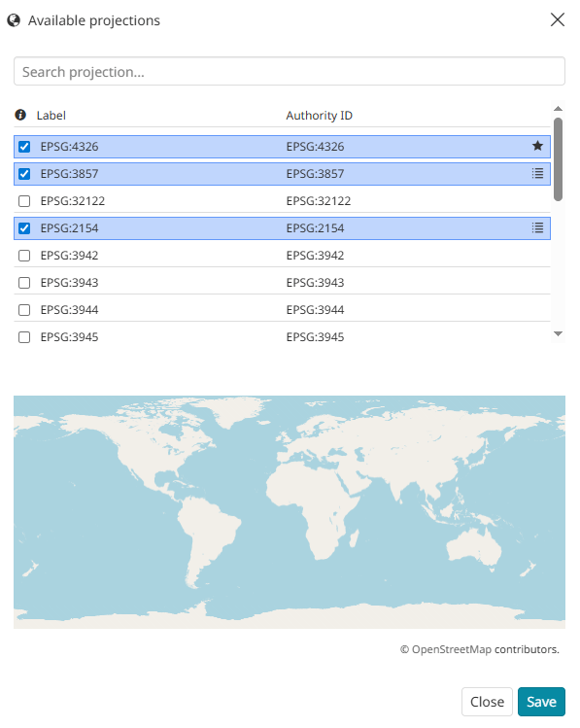Click the EPSG:32122 authority ID cell
This screenshot has width=580, height=728.
319,201
